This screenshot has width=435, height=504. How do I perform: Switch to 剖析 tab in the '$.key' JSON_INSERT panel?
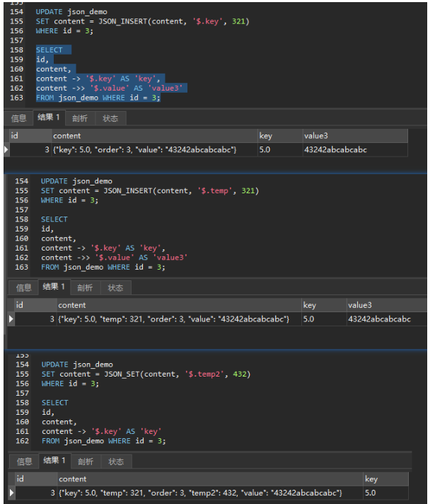point(80,118)
